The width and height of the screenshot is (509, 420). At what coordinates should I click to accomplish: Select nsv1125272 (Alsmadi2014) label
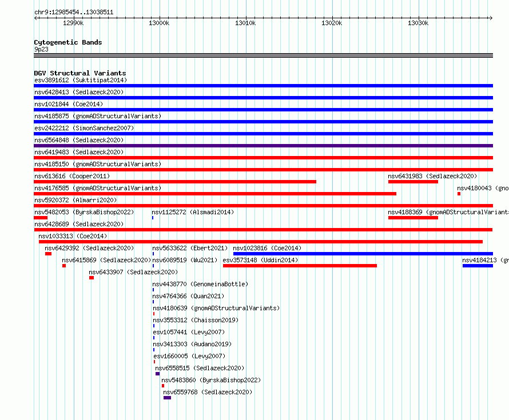(193, 212)
